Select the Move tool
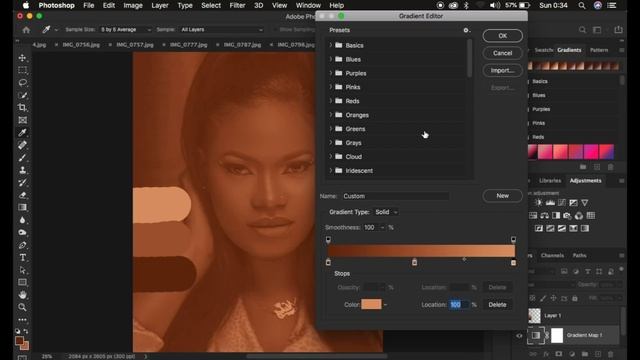Image resolution: width=640 pixels, height=360 pixels. click(x=22, y=58)
